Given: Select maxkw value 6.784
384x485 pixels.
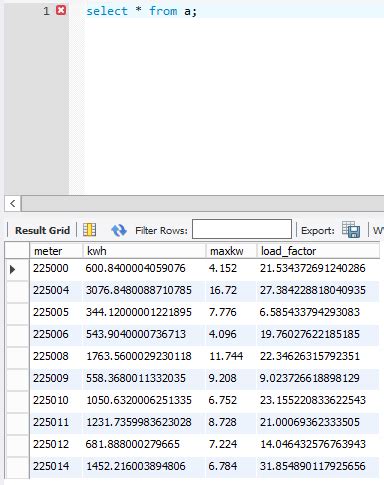Looking at the screenshot, I should 231,466.
